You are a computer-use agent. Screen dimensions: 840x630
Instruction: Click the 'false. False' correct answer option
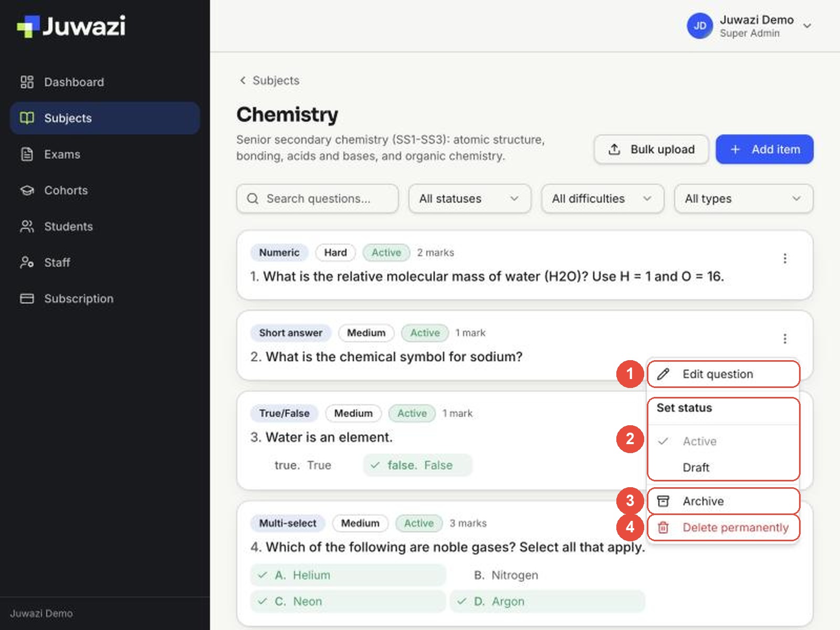[418, 465]
